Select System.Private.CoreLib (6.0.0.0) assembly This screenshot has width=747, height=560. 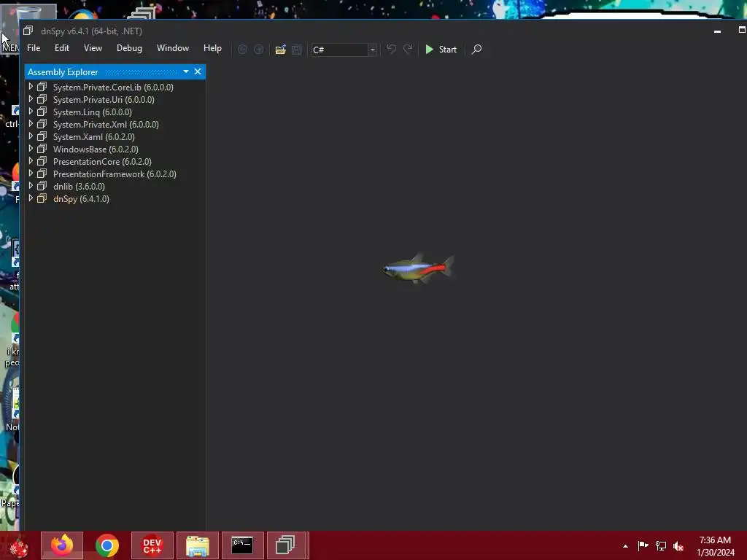coord(113,87)
